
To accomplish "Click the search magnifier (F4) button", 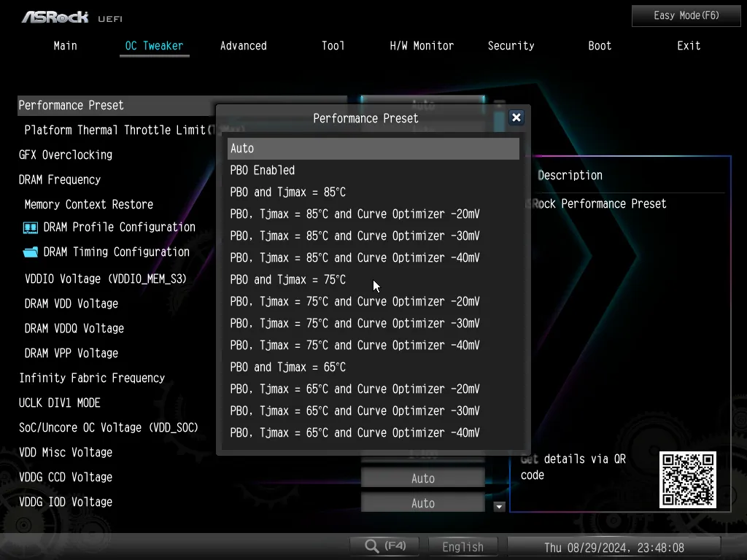I will [385, 546].
